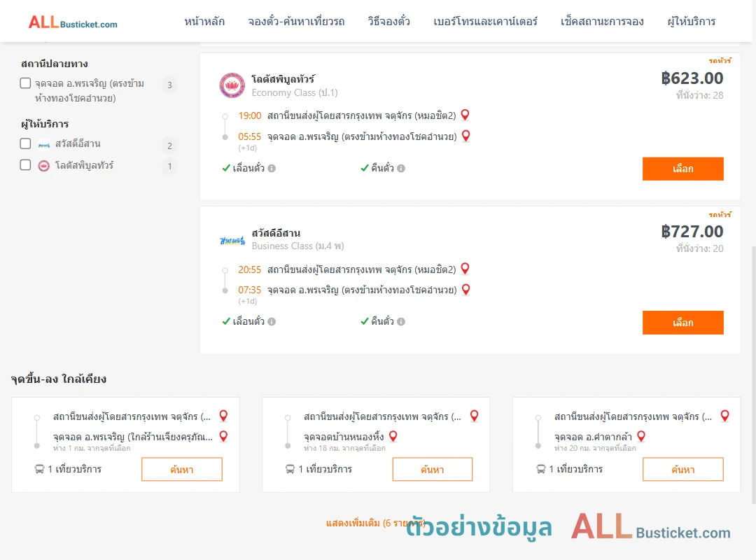Show เลื่อนตั๋ว info icon on ฿727 trip
The width and height of the screenshot is (756, 560).
click(272, 322)
